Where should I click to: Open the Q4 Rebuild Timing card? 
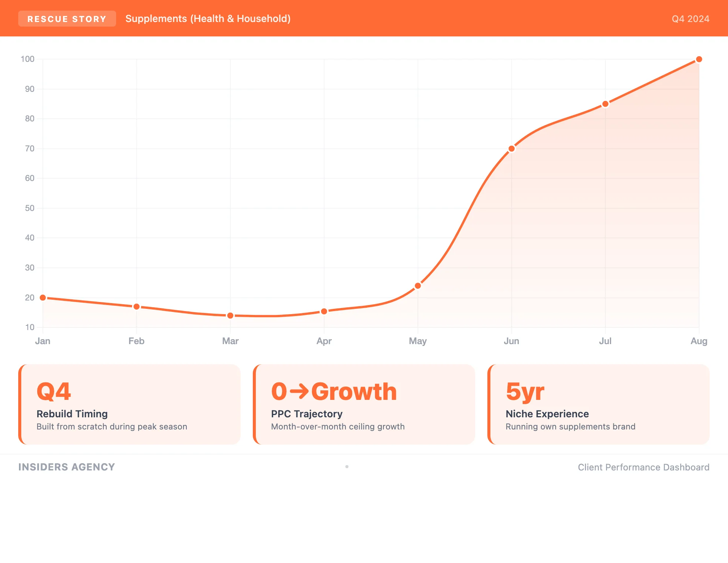129,404
